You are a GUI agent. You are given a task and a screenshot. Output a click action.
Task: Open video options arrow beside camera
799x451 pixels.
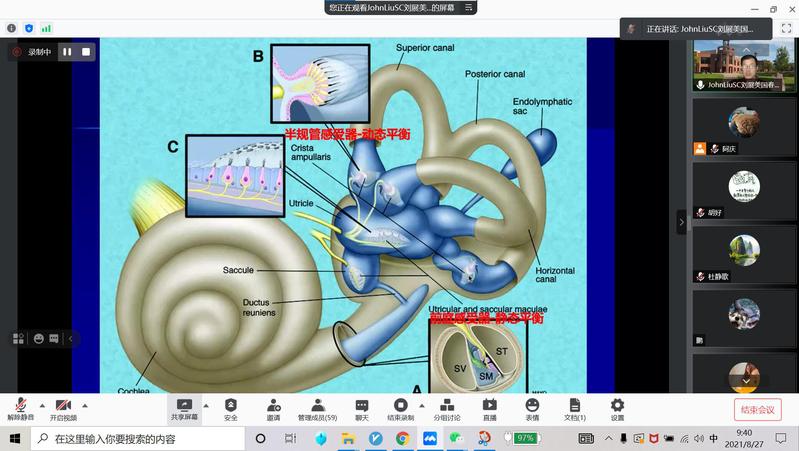coord(84,405)
